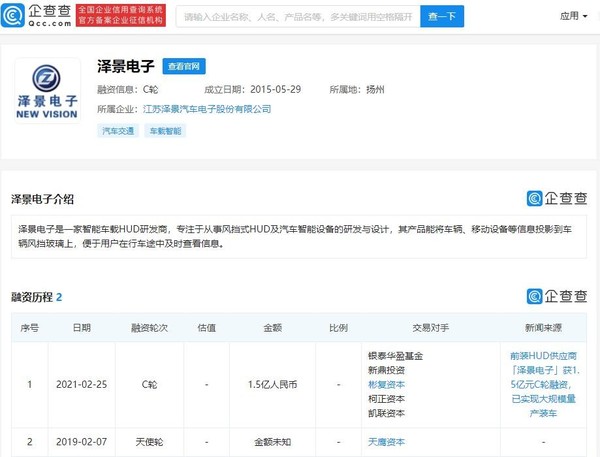This screenshot has height=457, width=600.
Task: Click the 融资轮次 column header
Action: tap(149, 328)
